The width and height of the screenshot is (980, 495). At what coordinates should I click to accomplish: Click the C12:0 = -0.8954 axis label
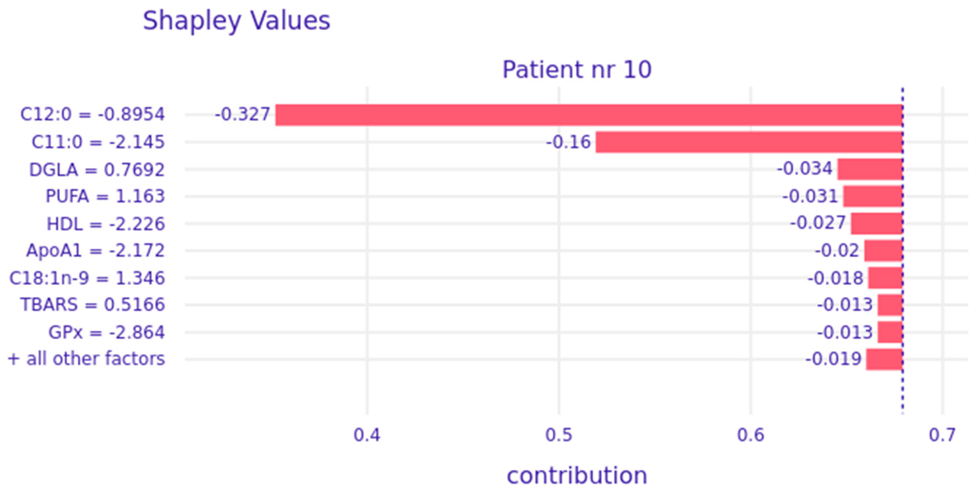coord(93,114)
